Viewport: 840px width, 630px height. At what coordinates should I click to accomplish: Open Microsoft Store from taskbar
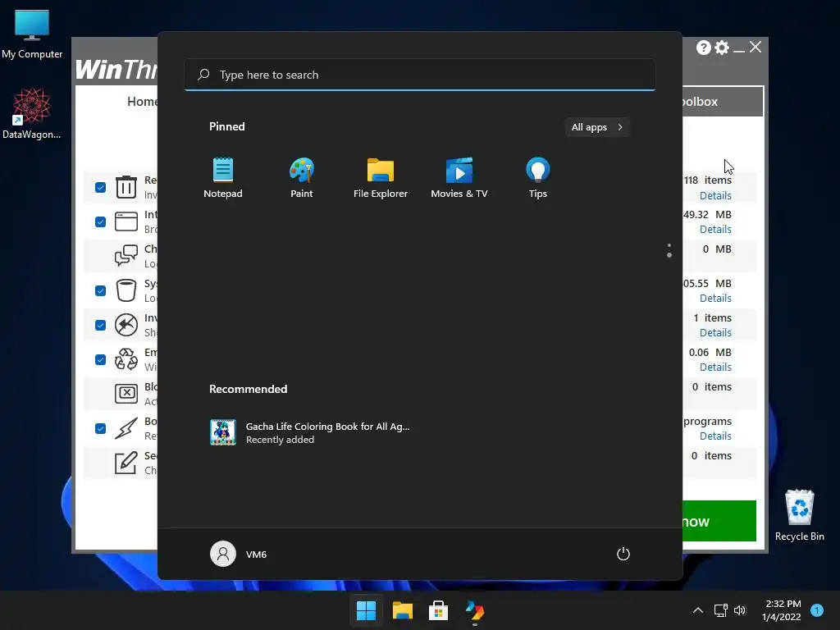point(438,610)
